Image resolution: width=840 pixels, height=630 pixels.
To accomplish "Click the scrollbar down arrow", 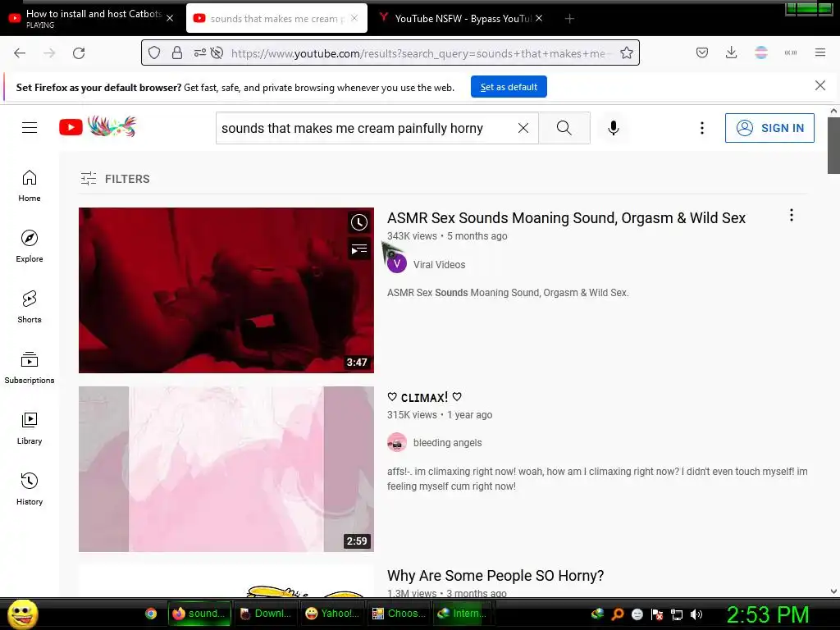I will (833, 591).
